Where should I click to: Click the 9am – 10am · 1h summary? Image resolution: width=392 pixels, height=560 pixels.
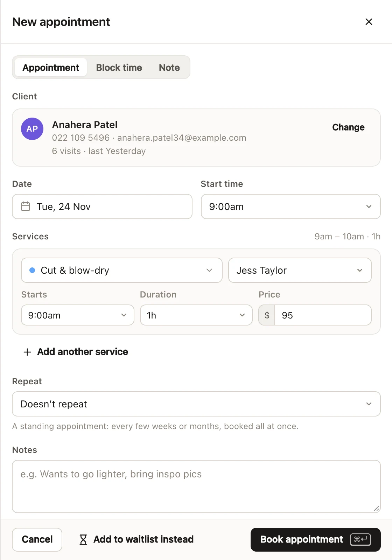347,237
